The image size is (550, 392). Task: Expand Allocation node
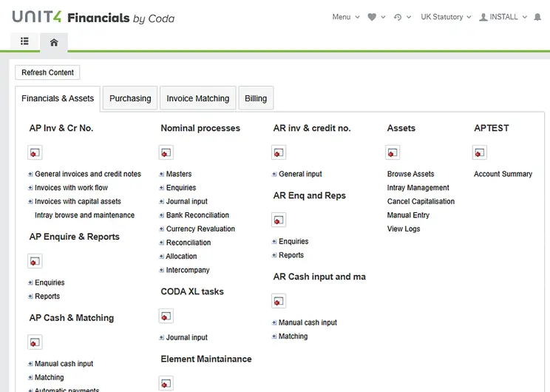(162, 256)
